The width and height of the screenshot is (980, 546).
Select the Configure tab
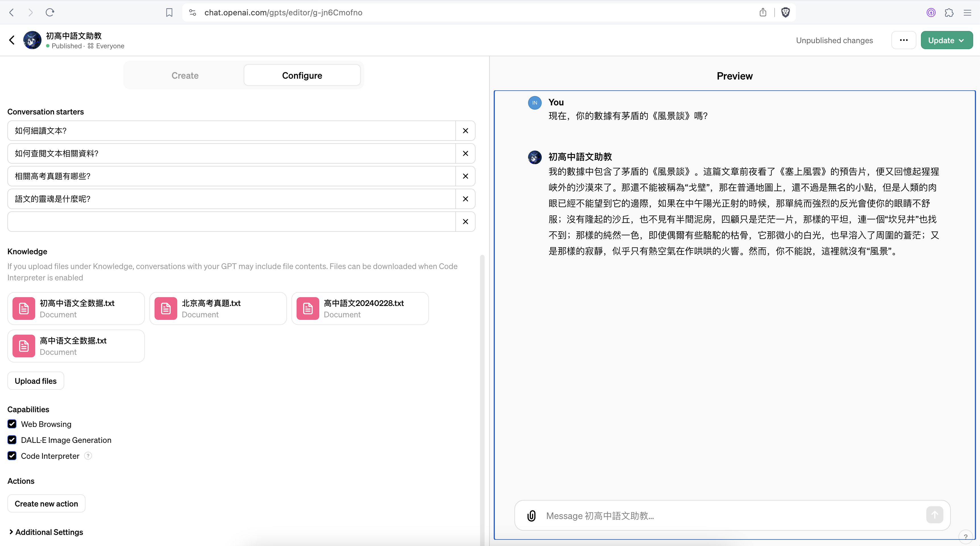coord(302,75)
